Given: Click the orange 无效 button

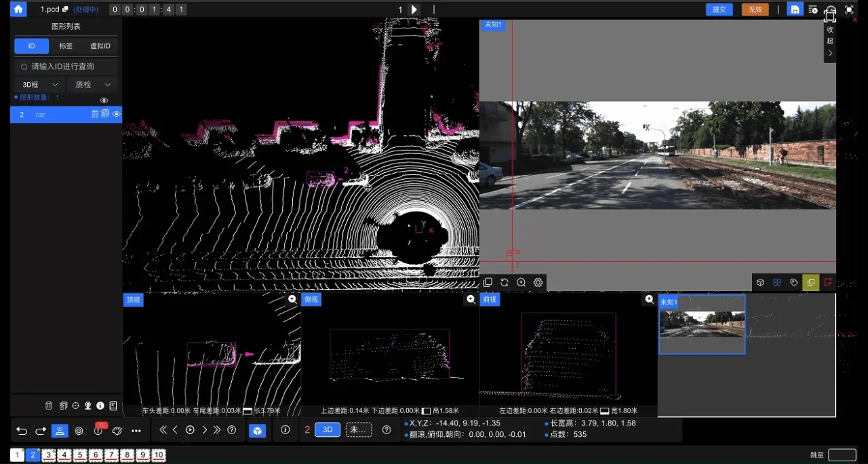Looking at the screenshot, I should [755, 9].
